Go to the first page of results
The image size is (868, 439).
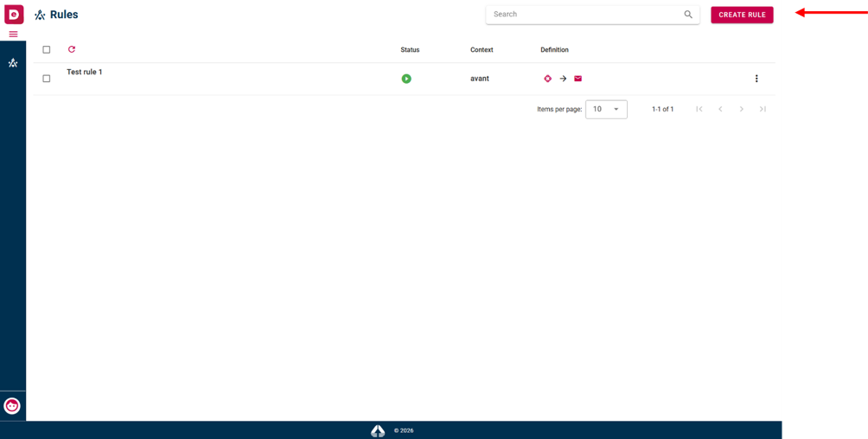699,109
